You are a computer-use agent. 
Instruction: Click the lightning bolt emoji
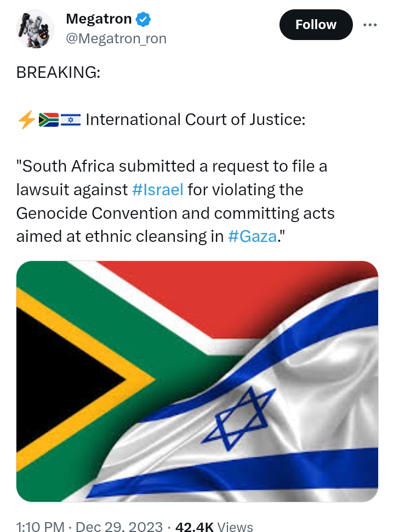pos(26,120)
